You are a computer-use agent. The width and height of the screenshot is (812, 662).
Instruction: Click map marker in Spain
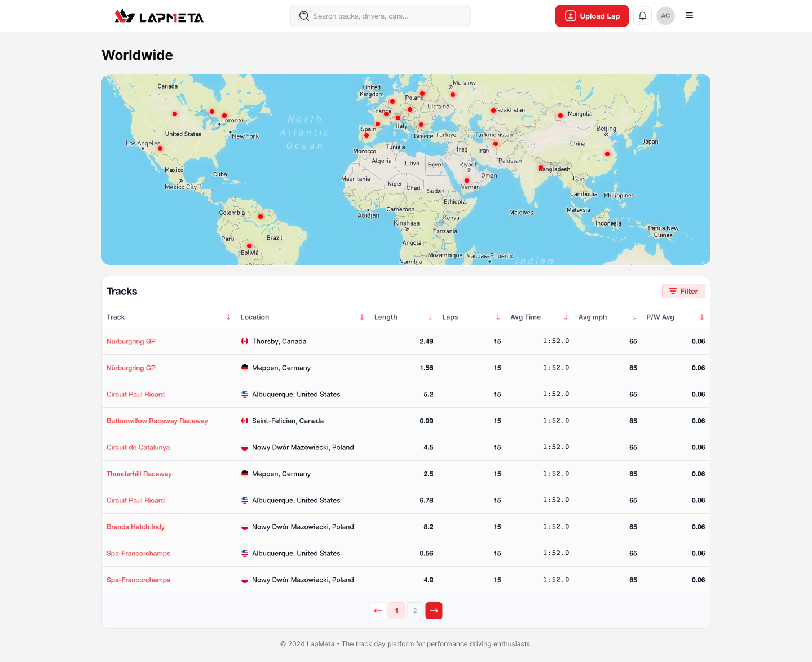pyautogui.click(x=367, y=135)
